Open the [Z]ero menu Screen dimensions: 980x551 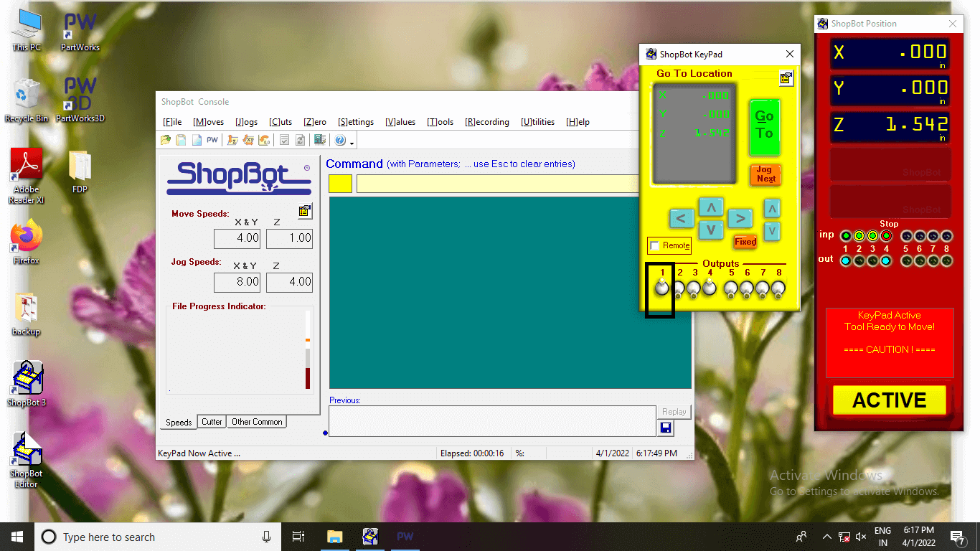pyautogui.click(x=315, y=122)
